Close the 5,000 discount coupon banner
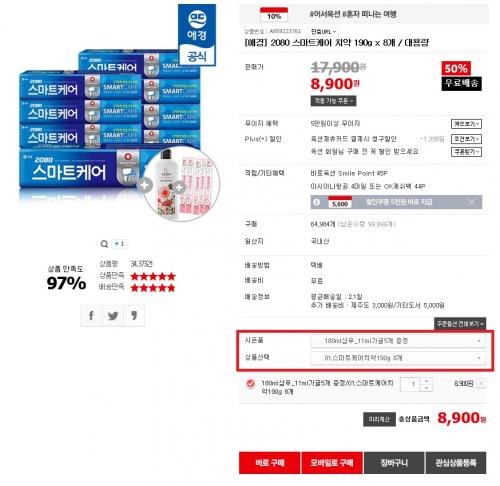 (x=471, y=202)
